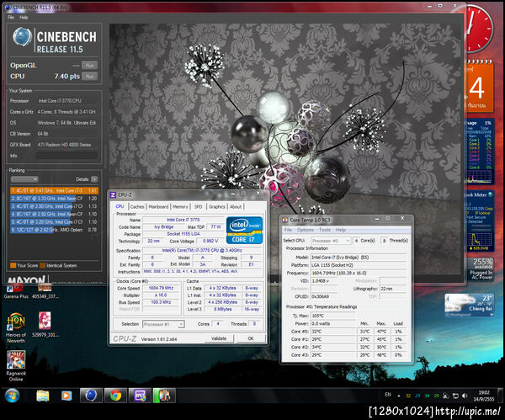505x420 pixels.
Task: Select ranking entry 4C/8T @ 3.41 GHz
Action: point(54,191)
